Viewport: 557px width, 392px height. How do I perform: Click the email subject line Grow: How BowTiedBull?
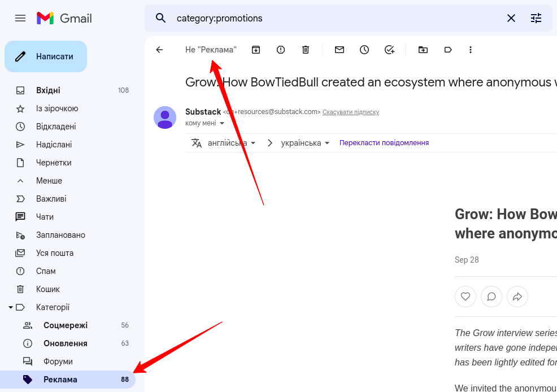(371, 82)
